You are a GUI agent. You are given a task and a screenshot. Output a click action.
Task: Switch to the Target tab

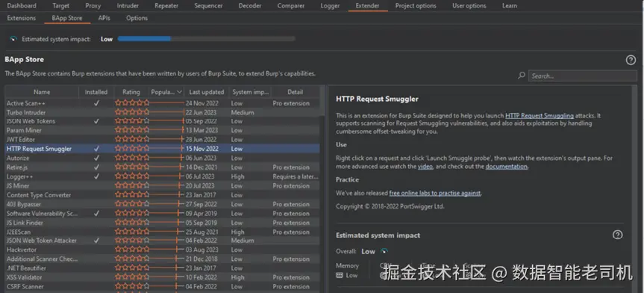point(60,6)
